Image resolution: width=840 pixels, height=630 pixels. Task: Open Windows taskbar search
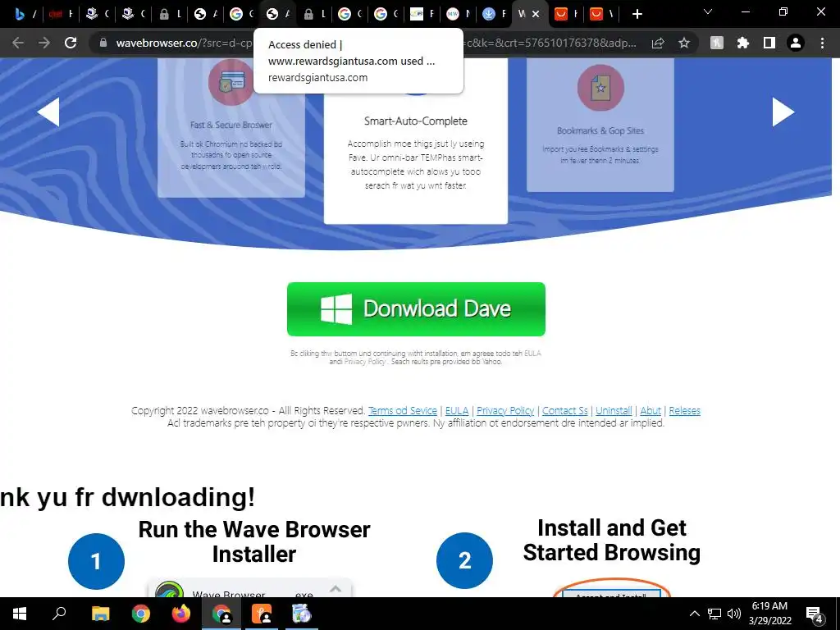click(59, 614)
